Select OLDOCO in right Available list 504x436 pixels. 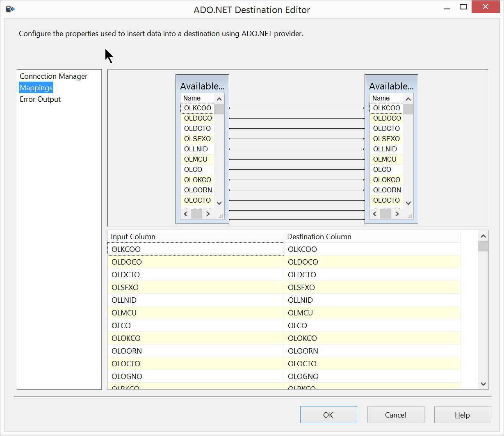(x=386, y=119)
